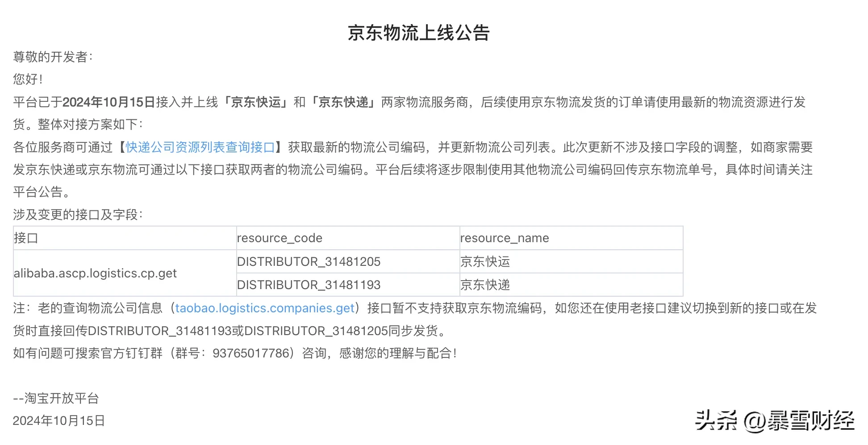Click the resource_name table header
Viewport: 868px width, 445px height.
click(x=572, y=238)
